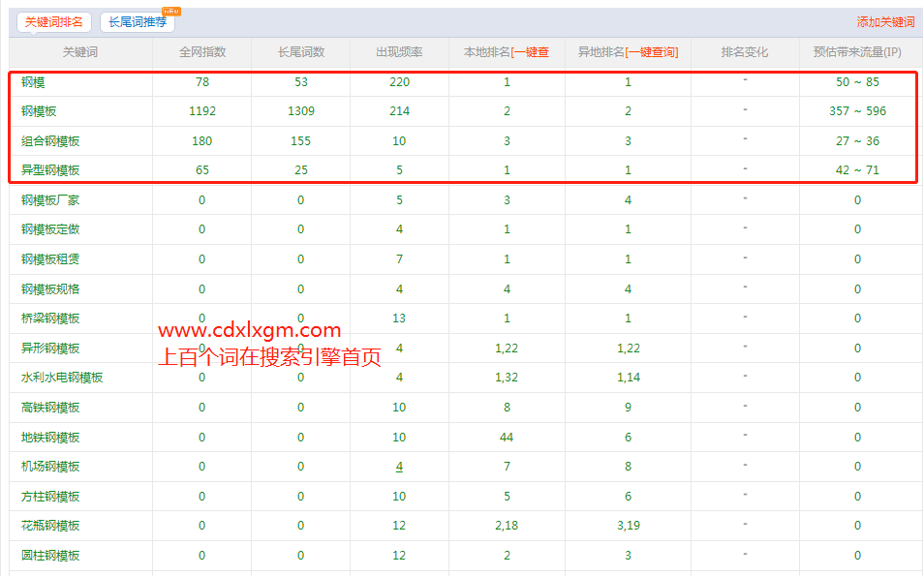Image resolution: width=924 pixels, height=576 pixels.
Task: Select the 异型钢模板 keyword
Action: pyautogui.click(x=50, y=170)
